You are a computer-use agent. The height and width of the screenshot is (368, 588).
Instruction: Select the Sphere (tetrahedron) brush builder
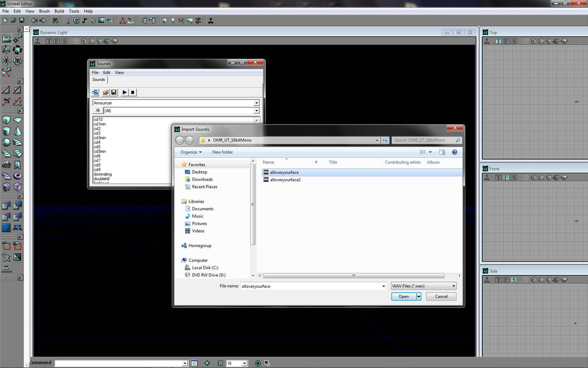[6, 142]
